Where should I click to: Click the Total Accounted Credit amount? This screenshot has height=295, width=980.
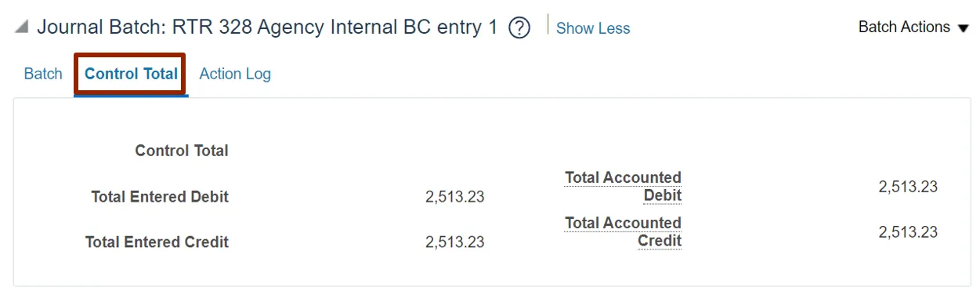908,232
